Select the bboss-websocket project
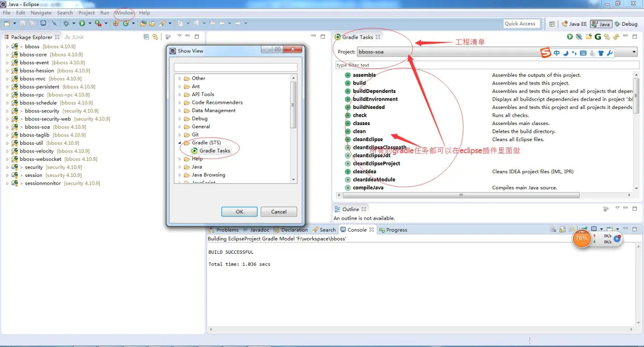Image resolution: width=644 pixels, height=347 pixels. (40, 159)
